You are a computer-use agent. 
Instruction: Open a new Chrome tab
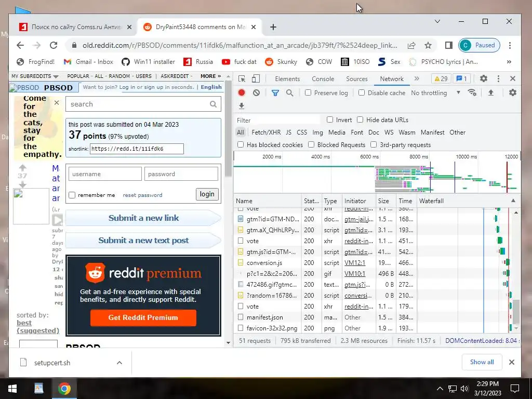click(x=273, y=27)
